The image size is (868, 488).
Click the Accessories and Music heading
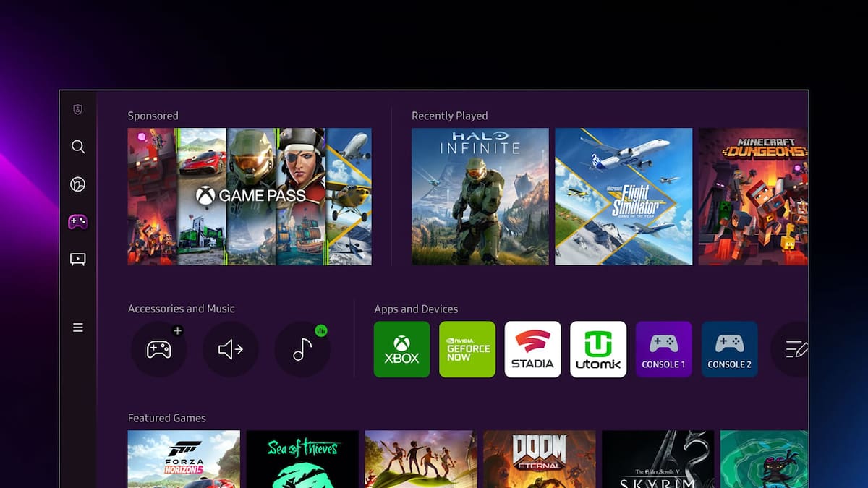(182, 309)
